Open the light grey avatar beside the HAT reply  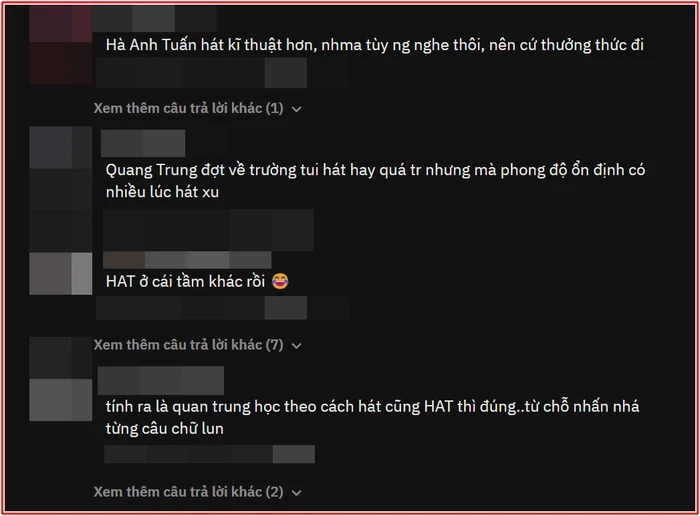tap(61, 274)
